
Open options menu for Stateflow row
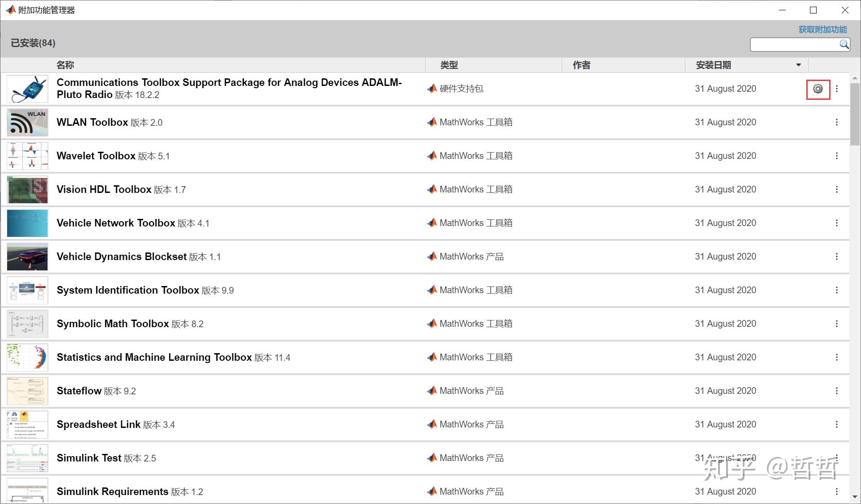(x=836, y=391)
